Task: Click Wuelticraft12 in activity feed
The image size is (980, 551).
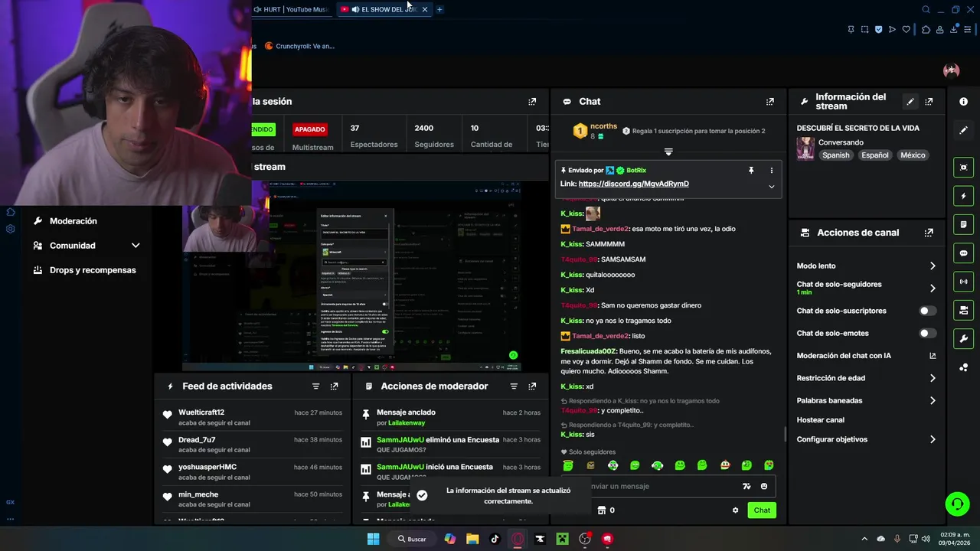Action: pos(201,412)
